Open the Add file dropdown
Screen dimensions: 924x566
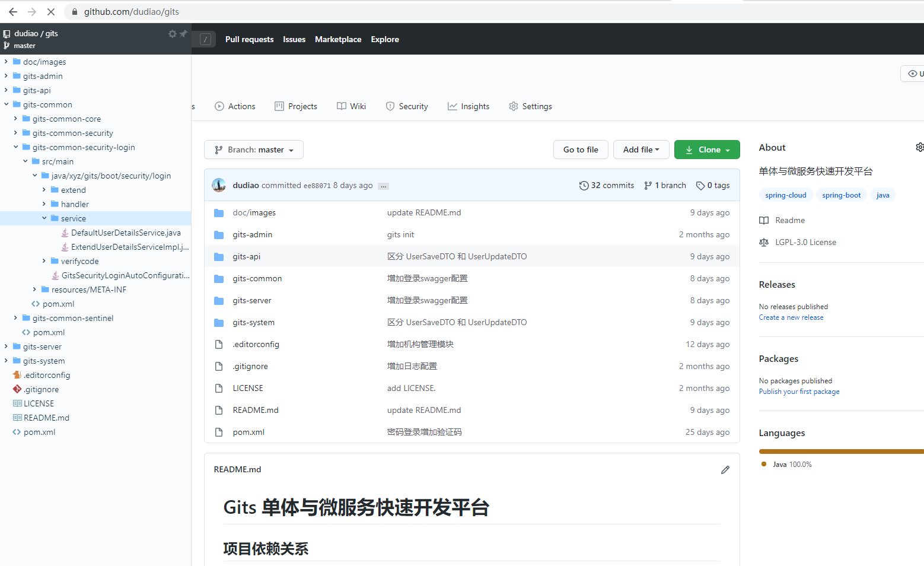[641, 150]
